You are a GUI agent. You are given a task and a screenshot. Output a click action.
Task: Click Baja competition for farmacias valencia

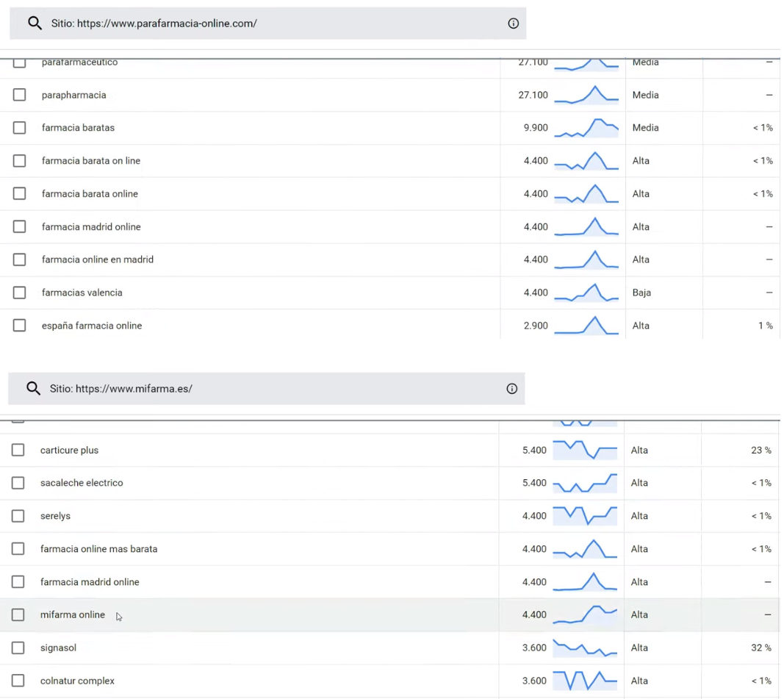[x=641, y=293]
